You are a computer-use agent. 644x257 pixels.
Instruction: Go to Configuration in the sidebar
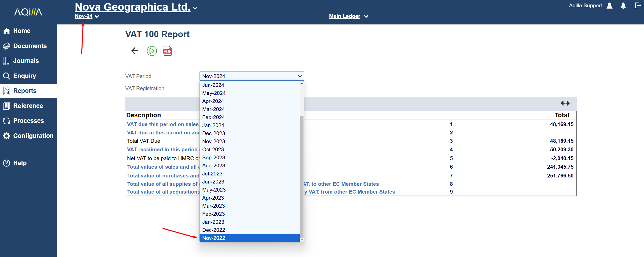pos(33,136)
